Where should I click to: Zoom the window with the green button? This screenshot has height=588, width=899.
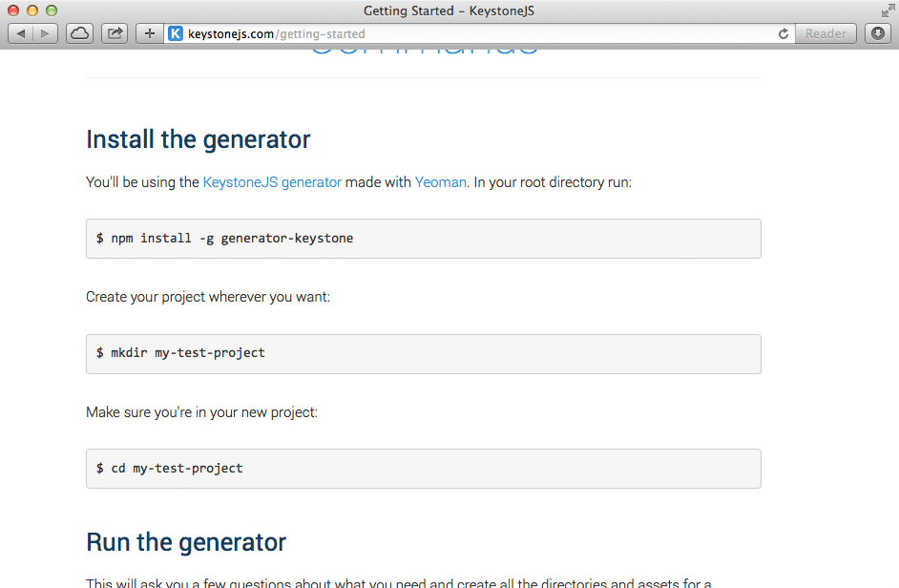click(x=52, y=10)
